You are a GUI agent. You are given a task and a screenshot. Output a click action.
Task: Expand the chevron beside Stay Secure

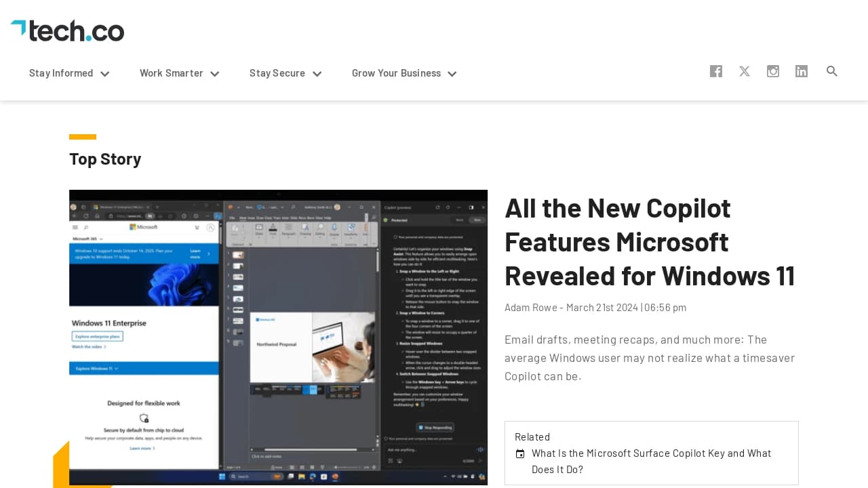tap(317, 74)
